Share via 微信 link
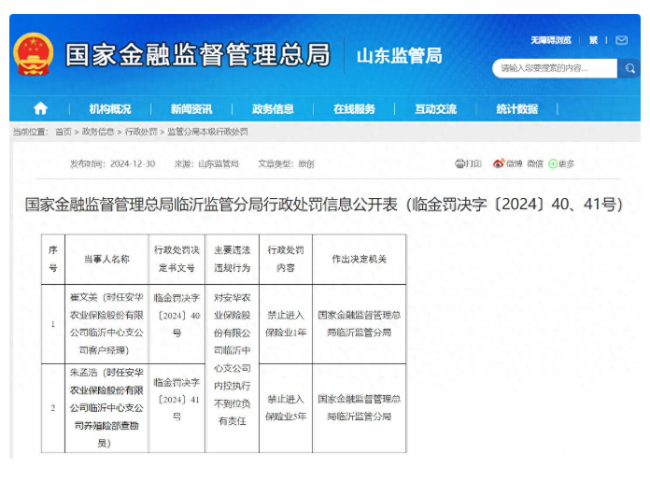This screenshot has height=481, width=650. point(535,164)
